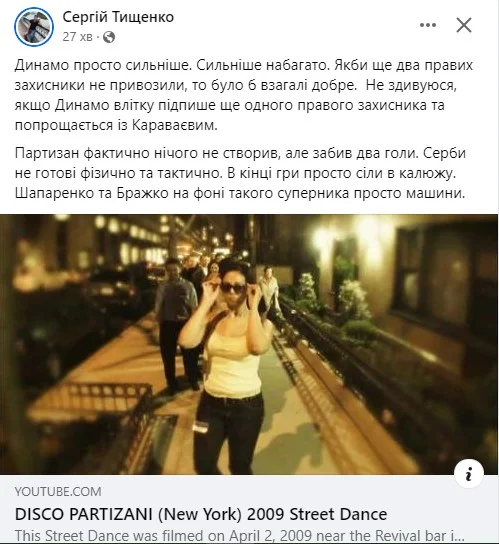The height and width of the screenshot is (544, 499).
Task: Open the author name Сергій Тищенко
Action: click(118, 17)
